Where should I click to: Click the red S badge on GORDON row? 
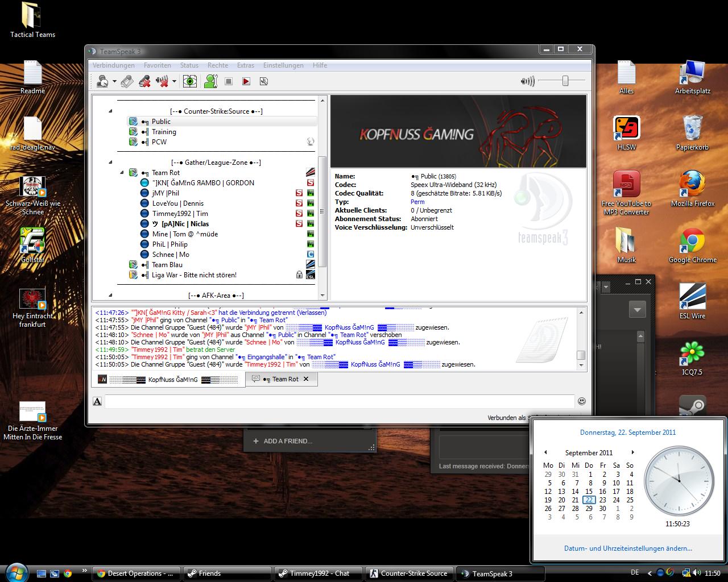[311, 183]
